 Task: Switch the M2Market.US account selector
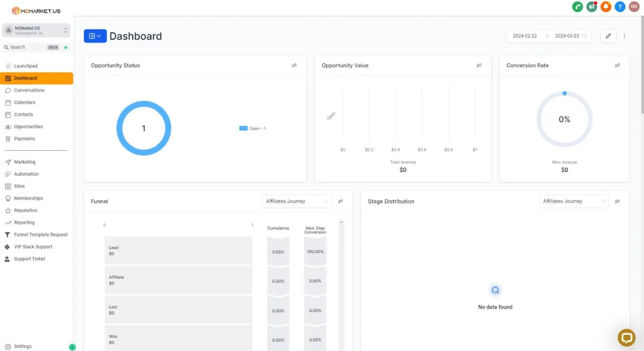[36, 30]
